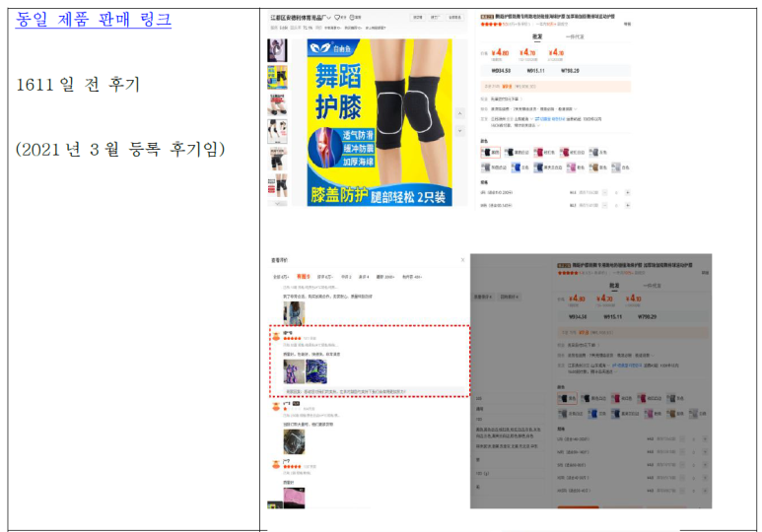Click the avatar of the one-star reviewer
The height and width of the screenshot is (532, 762).
276,407
